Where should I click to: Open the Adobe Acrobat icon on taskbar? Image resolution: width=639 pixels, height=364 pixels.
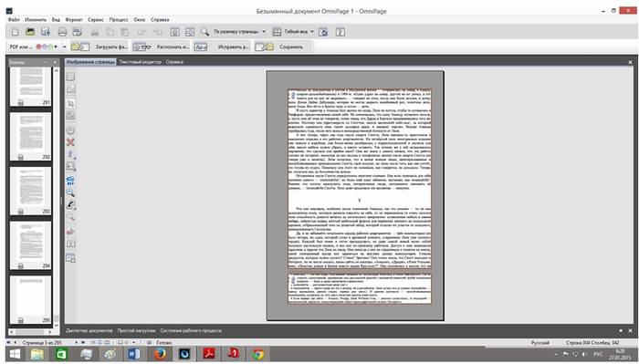pos(209,354)
